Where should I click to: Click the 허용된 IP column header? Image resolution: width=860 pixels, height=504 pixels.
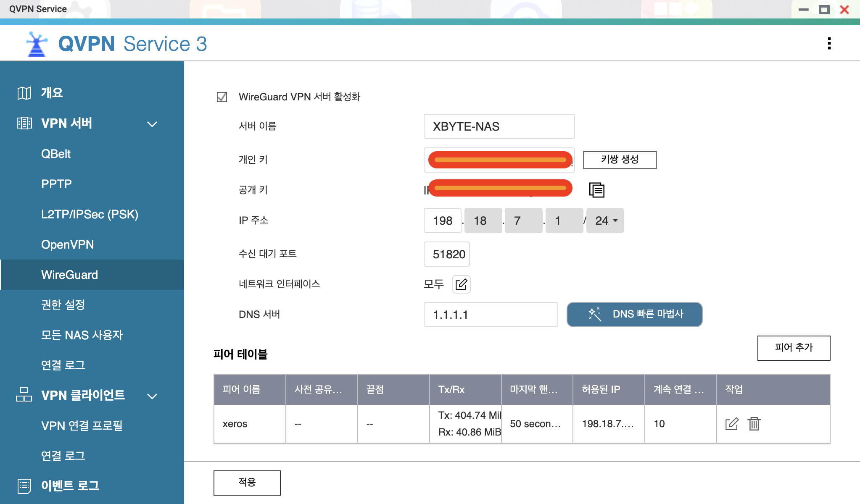tap(609, 390)
